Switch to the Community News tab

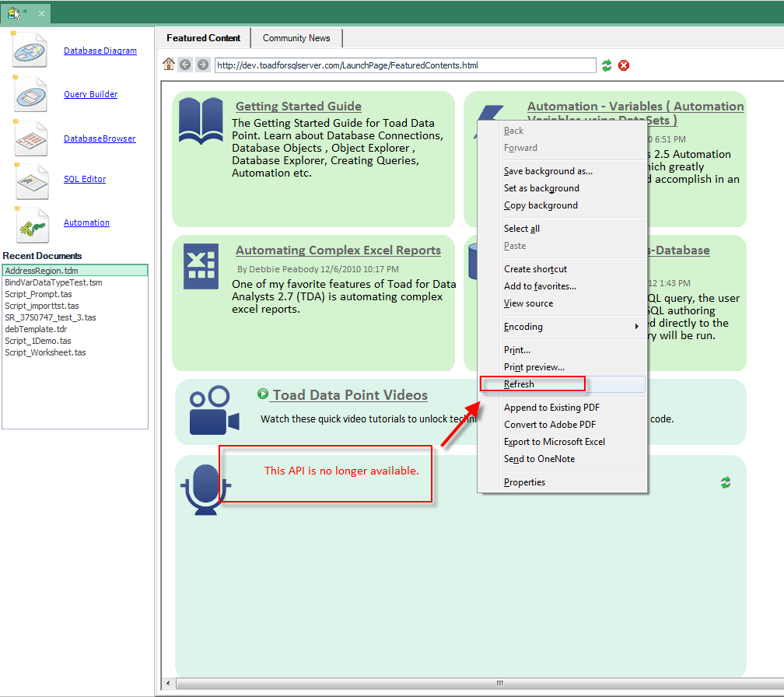tap(296, 38)
